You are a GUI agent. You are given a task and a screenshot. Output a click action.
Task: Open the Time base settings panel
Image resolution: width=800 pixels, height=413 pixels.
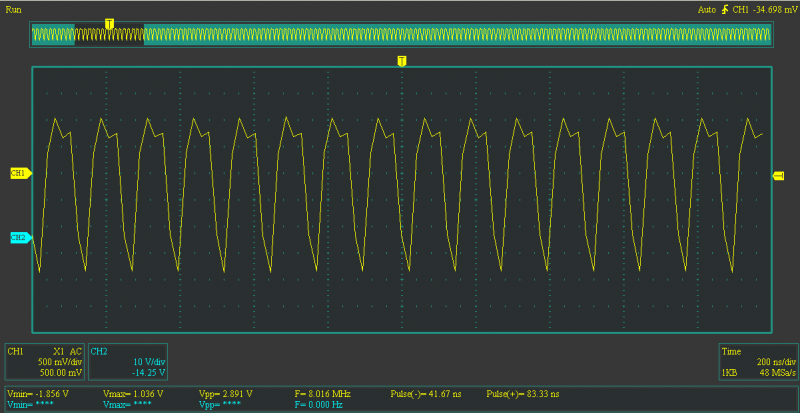[757, 362]
